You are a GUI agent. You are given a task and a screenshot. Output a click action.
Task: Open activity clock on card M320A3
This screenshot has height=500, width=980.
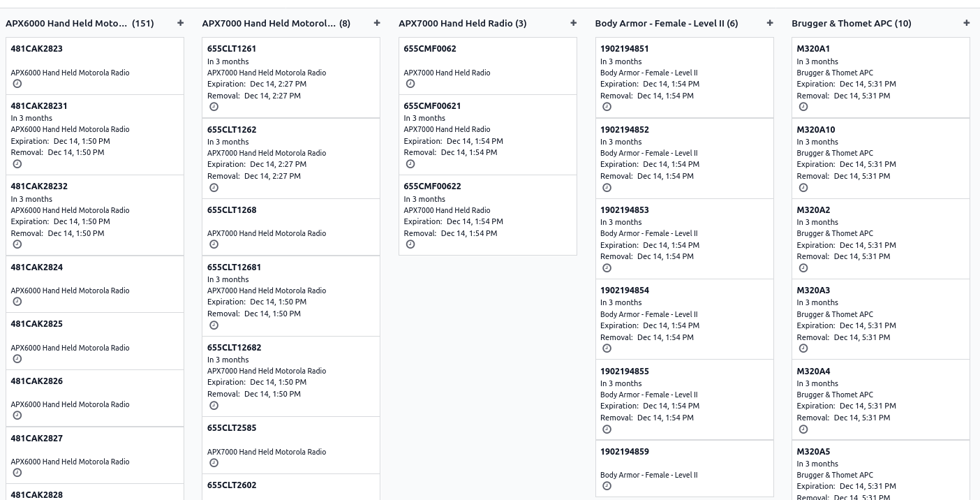pos(803,348)
